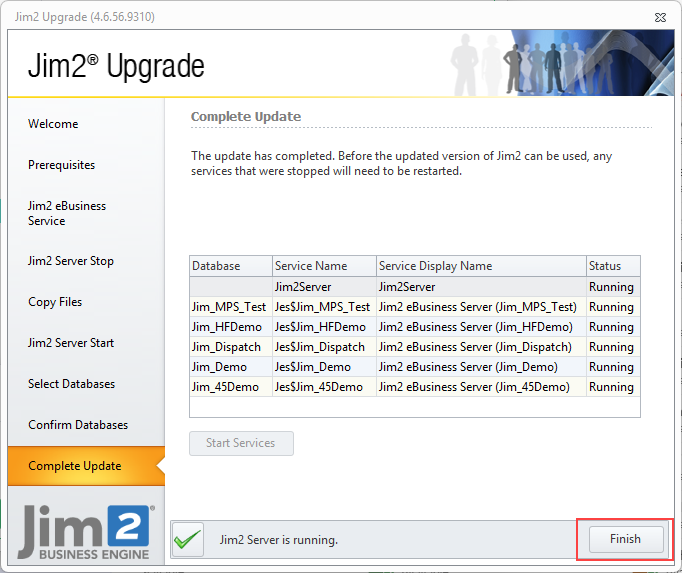
Task: Click the green checkmark status icon
Action: [188, 539]
